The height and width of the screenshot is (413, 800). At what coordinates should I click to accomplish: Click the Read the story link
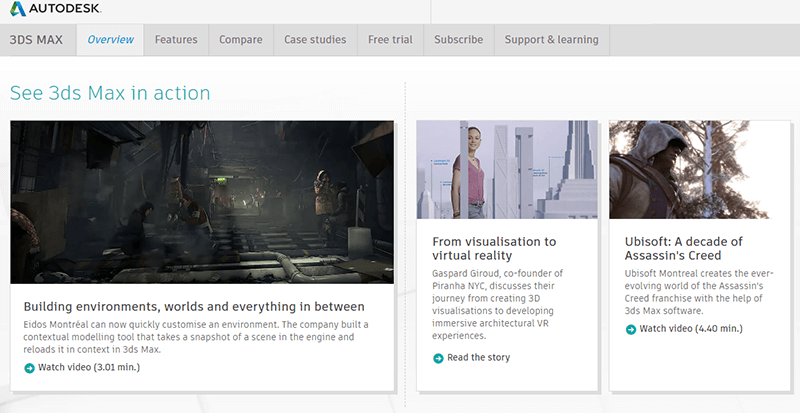click(x=479, y=358)
